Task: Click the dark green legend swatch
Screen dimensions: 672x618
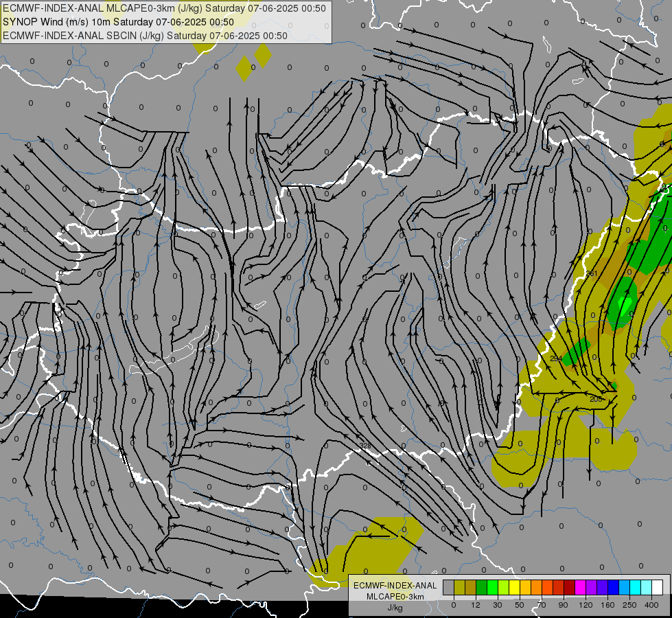Action: (x=482, y=587)
